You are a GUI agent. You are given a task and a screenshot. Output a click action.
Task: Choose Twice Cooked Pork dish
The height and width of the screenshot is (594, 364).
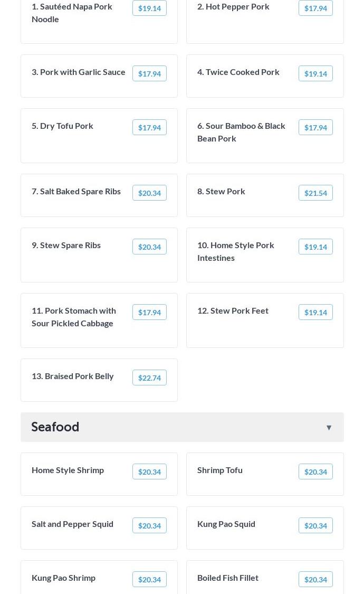(x=238, y=72)
